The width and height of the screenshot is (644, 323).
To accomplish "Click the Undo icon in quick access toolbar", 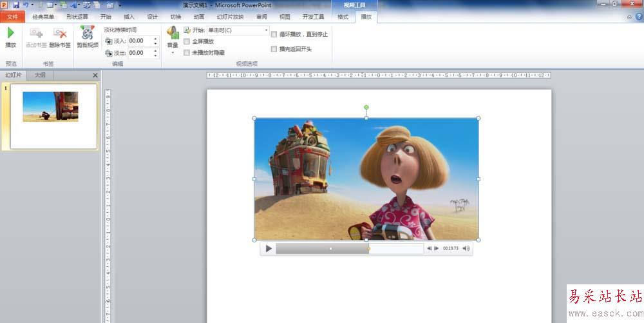I will [x=26, y=5].
